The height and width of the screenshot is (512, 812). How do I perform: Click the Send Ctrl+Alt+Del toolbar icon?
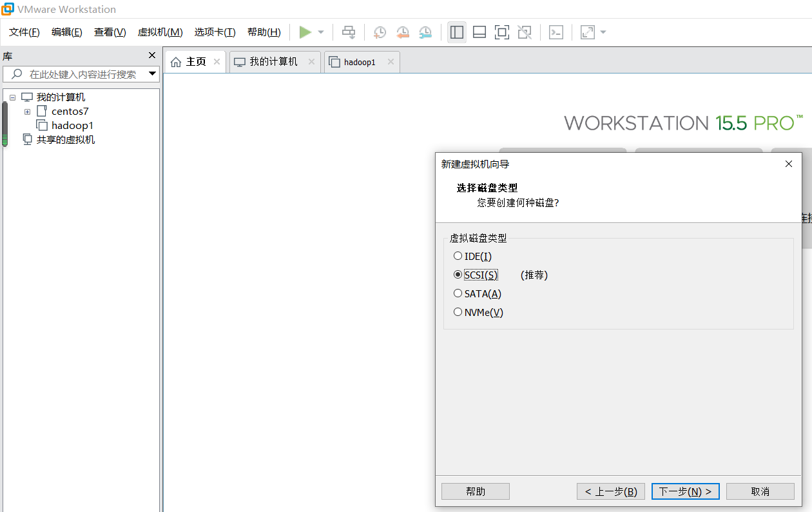click(x=349, y=32)
